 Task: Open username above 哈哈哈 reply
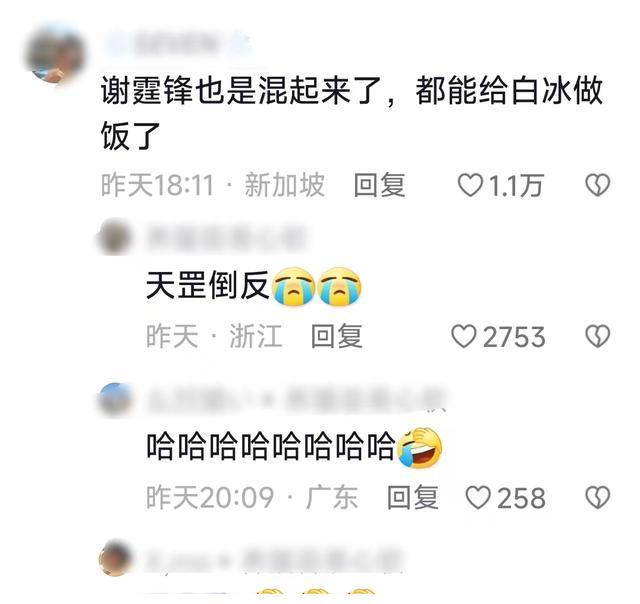296,399
